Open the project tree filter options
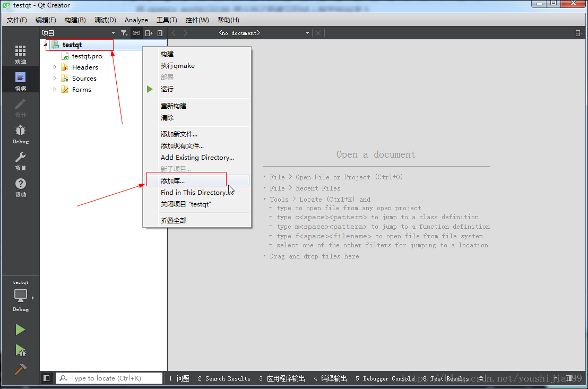 point(124,33)
